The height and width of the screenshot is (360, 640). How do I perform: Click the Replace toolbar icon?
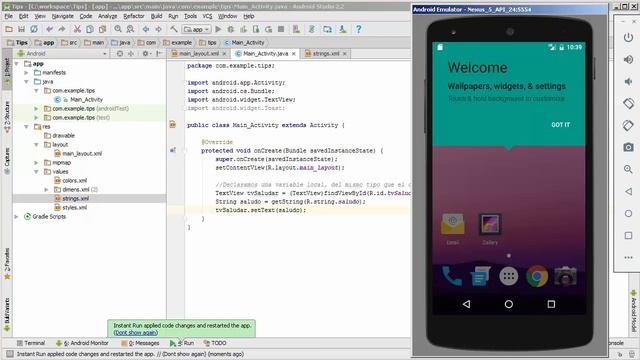[x=130, y=29]
